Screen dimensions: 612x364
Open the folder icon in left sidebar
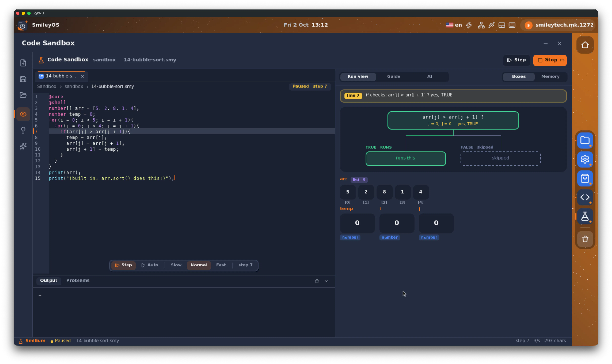23,95
